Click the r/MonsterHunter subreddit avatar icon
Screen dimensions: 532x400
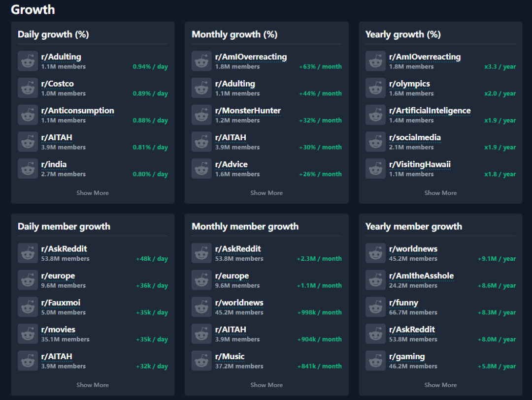click(x=201, y=115)
